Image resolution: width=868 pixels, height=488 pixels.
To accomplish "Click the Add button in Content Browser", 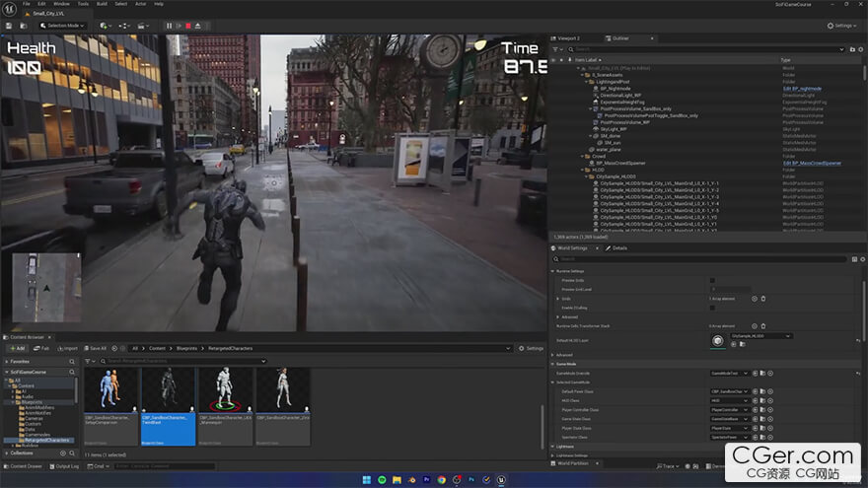I will tap(17, 348).
